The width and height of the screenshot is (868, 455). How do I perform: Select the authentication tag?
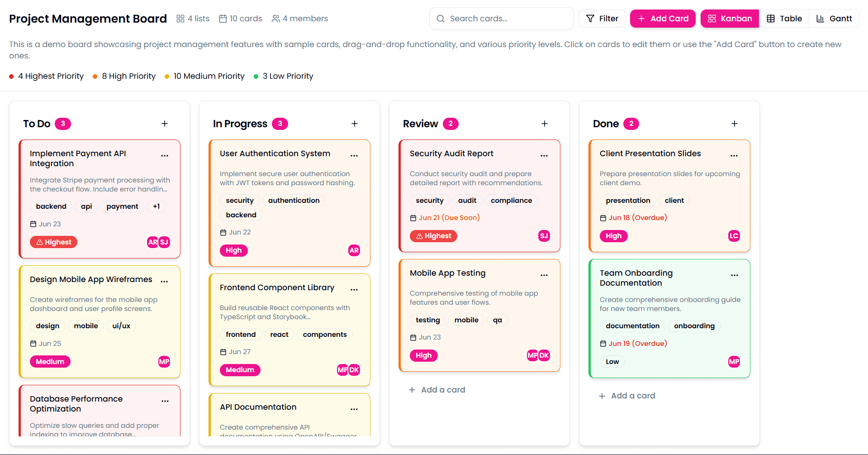point(294,201)
